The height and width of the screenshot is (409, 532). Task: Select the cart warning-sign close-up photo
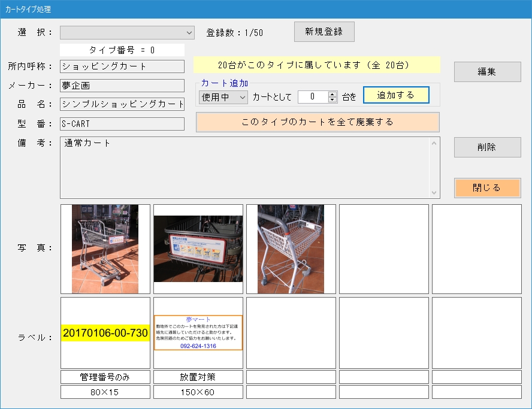(198, 249)
